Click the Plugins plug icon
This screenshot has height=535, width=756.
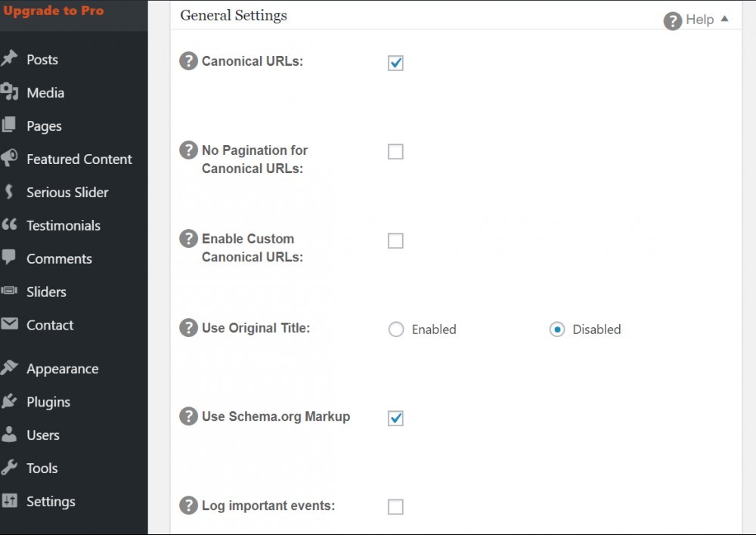[9, 401]
